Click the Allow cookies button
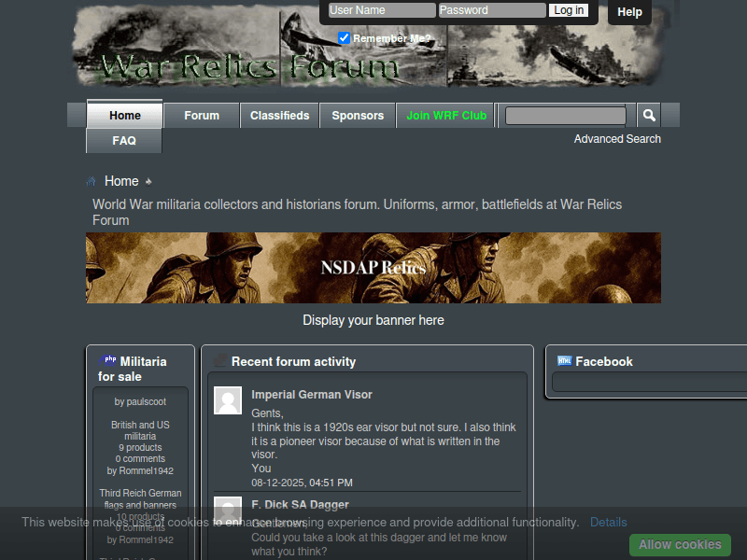The height and width of the screenshot is (560, 747). click(680, 545)
